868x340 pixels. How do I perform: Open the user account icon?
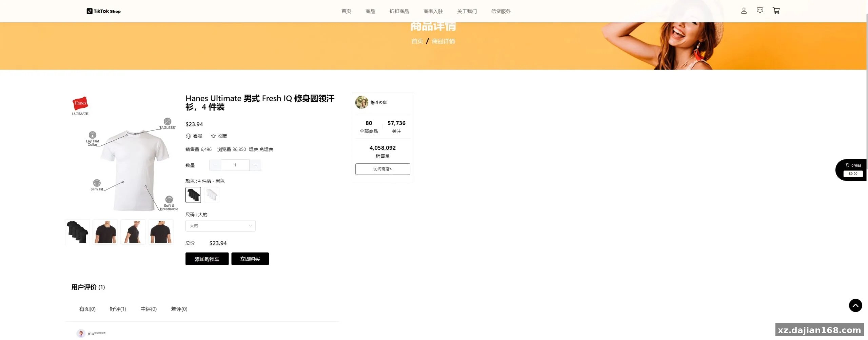pyautogui.click(x=744, y=11)
